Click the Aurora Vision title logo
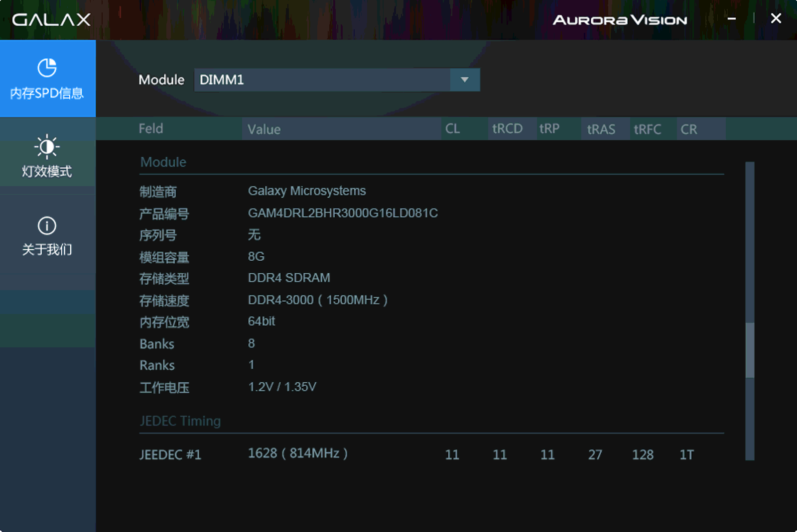Screen dimensions: 797x532 tap(620, 20)
